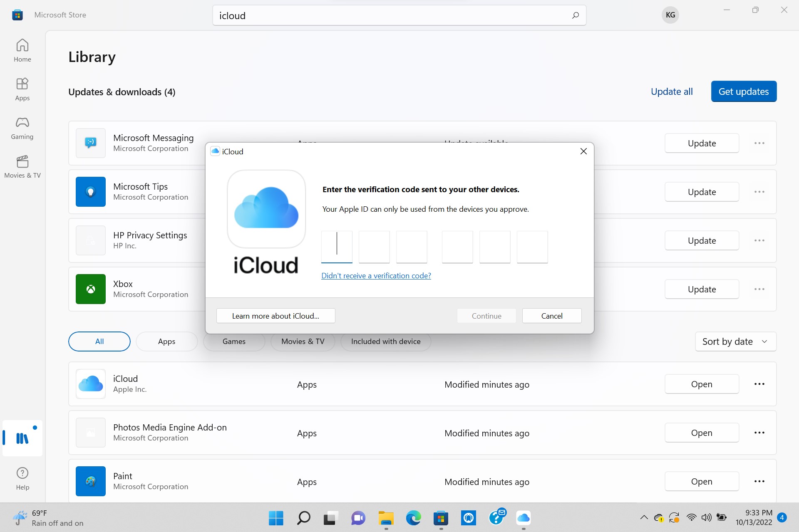
Task: Show hidden system tray icons
Action: [x=644, y=518]
